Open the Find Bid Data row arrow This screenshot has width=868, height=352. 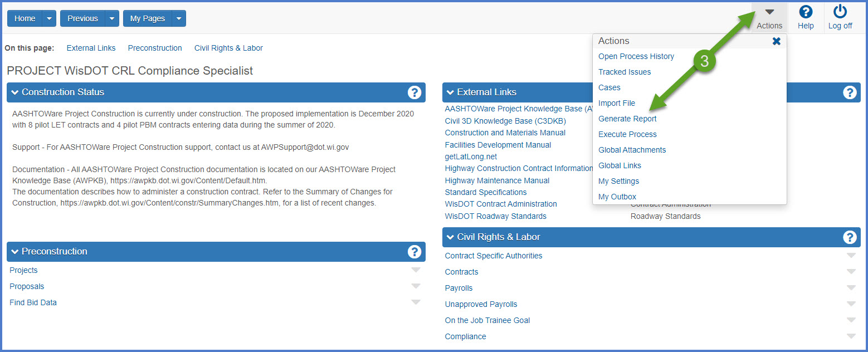coord(416,302)
